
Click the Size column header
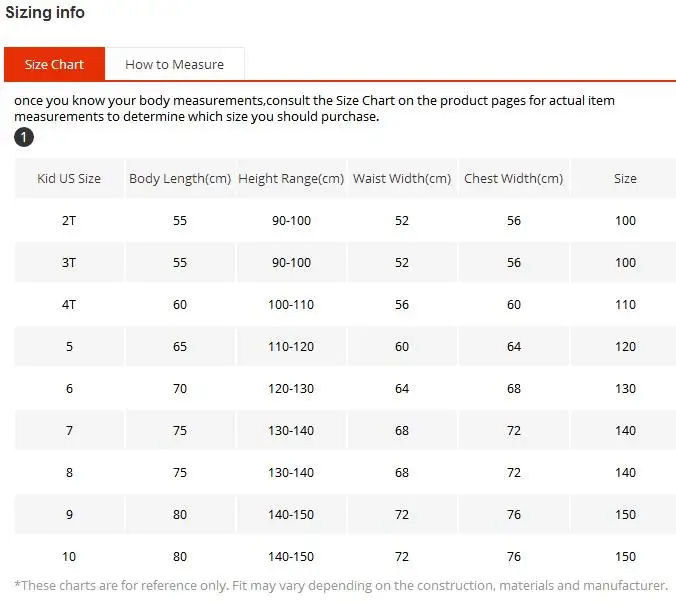(x=625, y=179)
